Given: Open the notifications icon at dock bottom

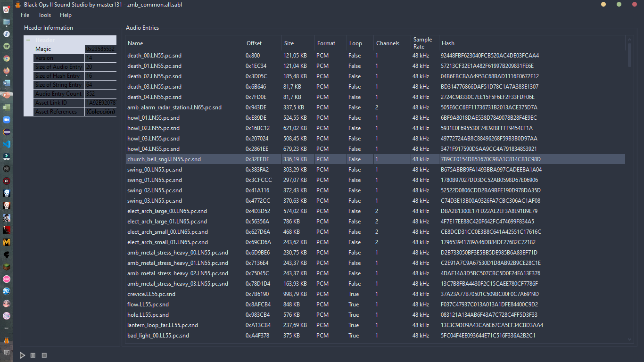Looking at the screenshot, I should [7, 353].
